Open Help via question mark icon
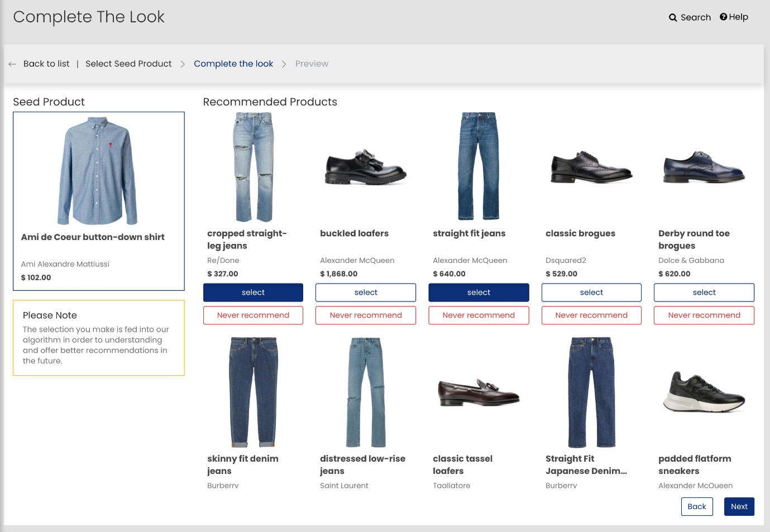Viewport: 770px width, 532px height. coord(724,17)
